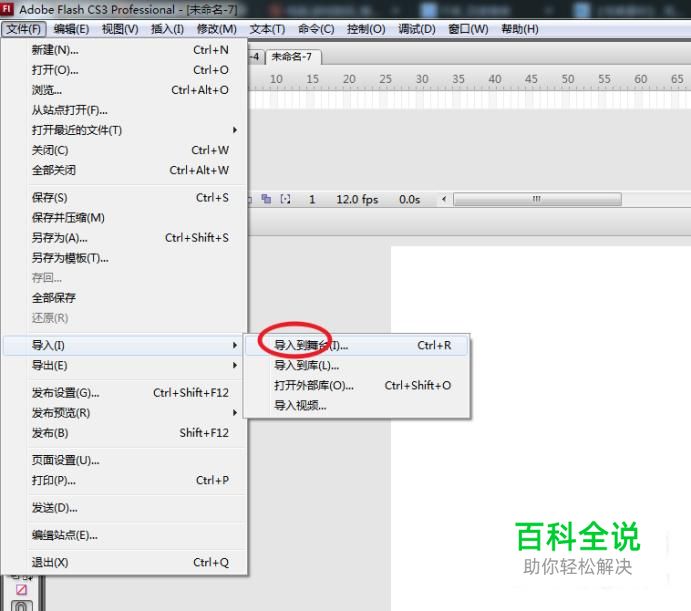Screen dimensions: 691x611
Task: Click frame 35 on the timeline ruler
Action: 458,79
